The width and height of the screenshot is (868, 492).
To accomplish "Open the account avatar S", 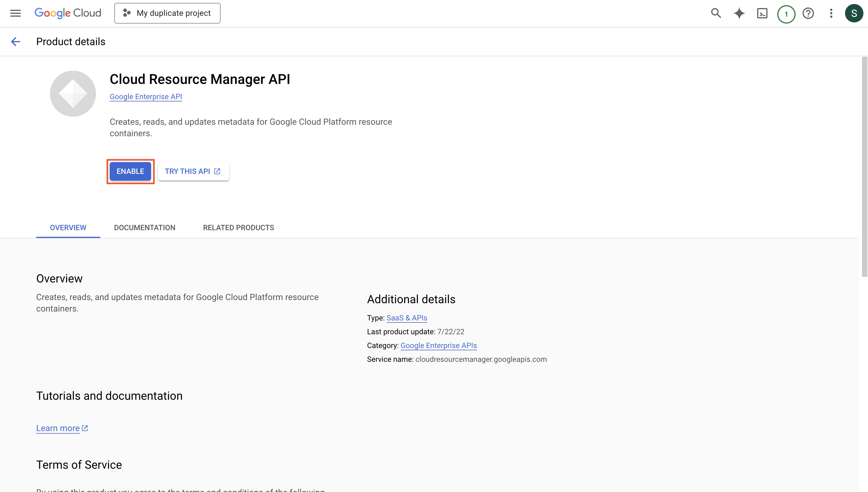I will (854, 13).
